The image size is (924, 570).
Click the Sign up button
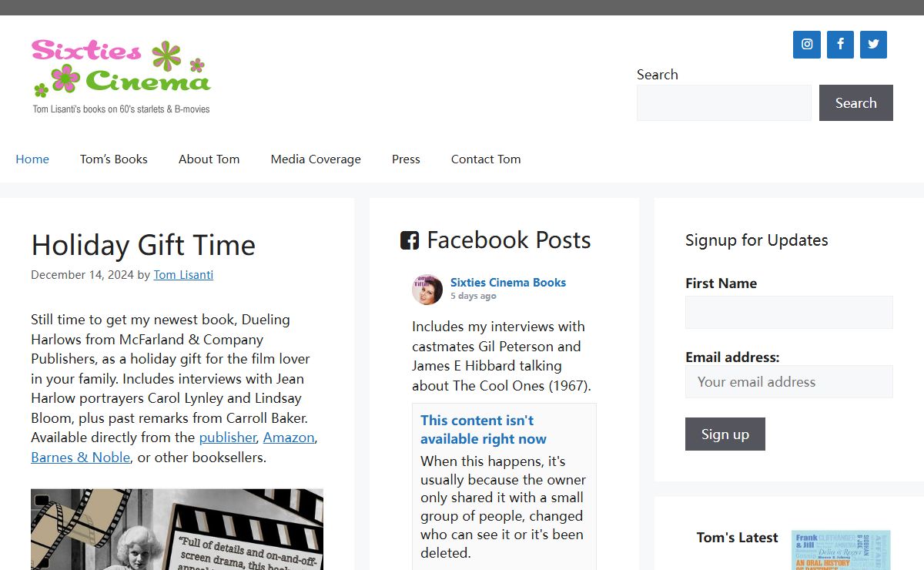tap(725, 434)
